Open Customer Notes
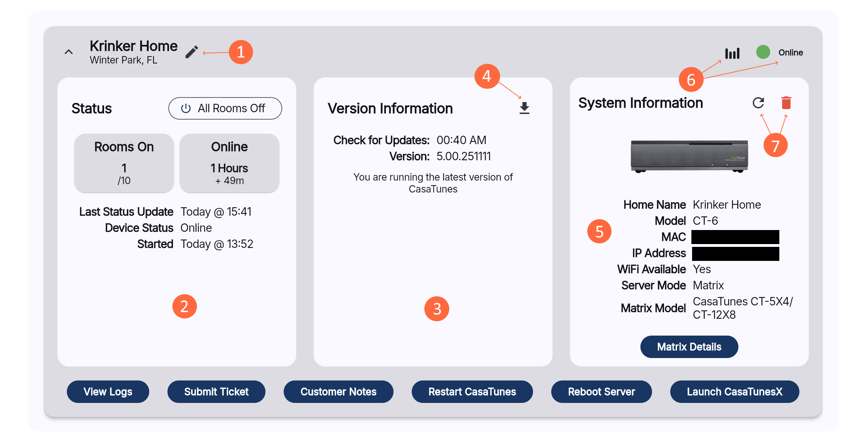Viewport: 868px width, 445px height. (338, 392)
